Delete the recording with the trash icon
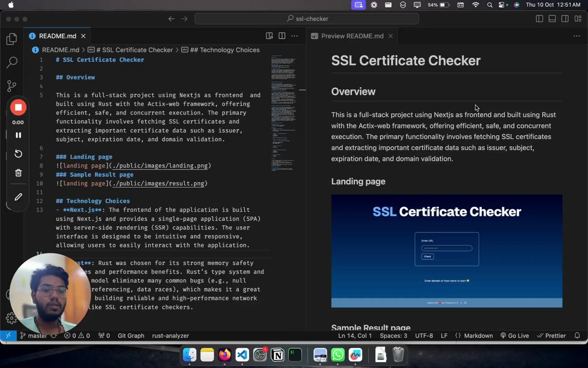 pos(18,173)
